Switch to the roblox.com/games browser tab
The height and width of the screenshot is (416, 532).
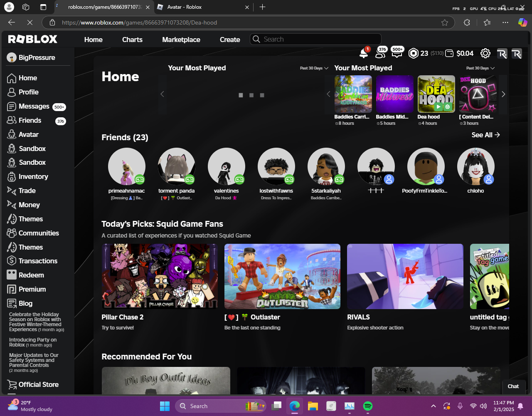tap(104, 7)
